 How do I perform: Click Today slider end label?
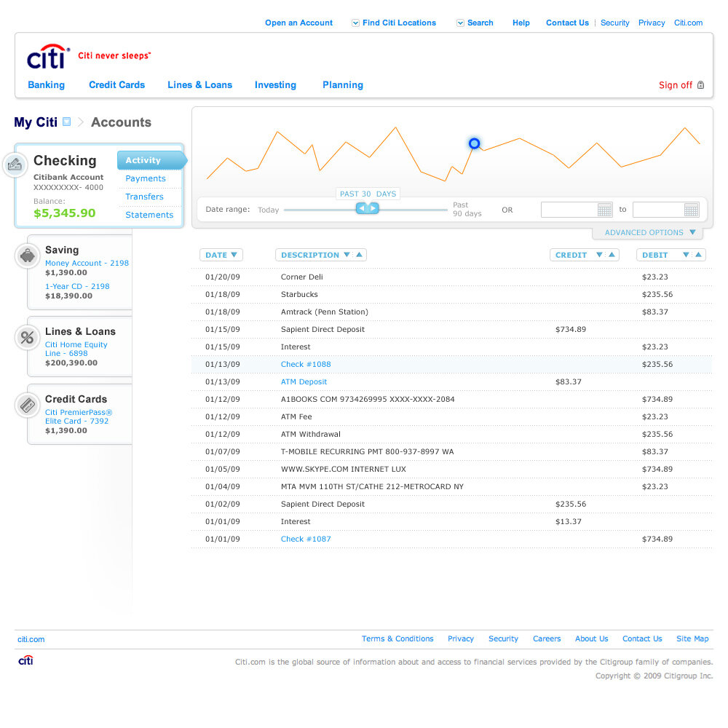[x=269, y=210]
